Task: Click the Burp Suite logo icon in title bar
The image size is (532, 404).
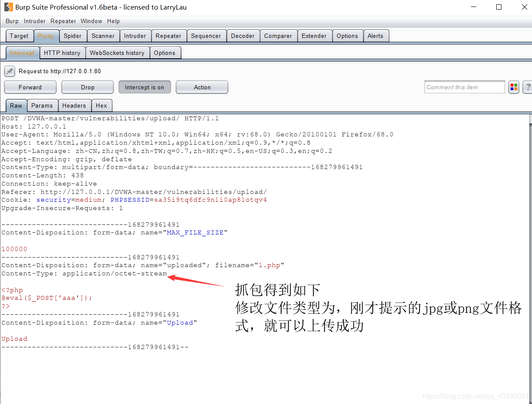Action: (x=8, y=7)
